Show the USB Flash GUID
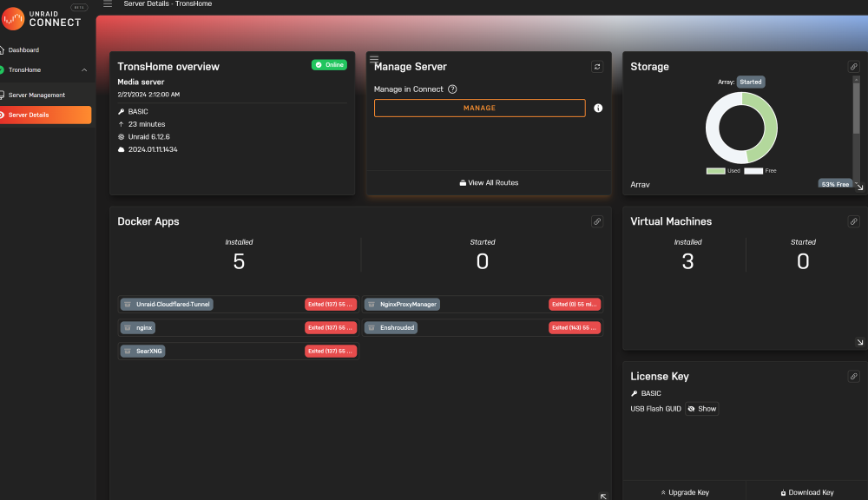The width and height of the screenshot is (868, 500). coord(702,409)
